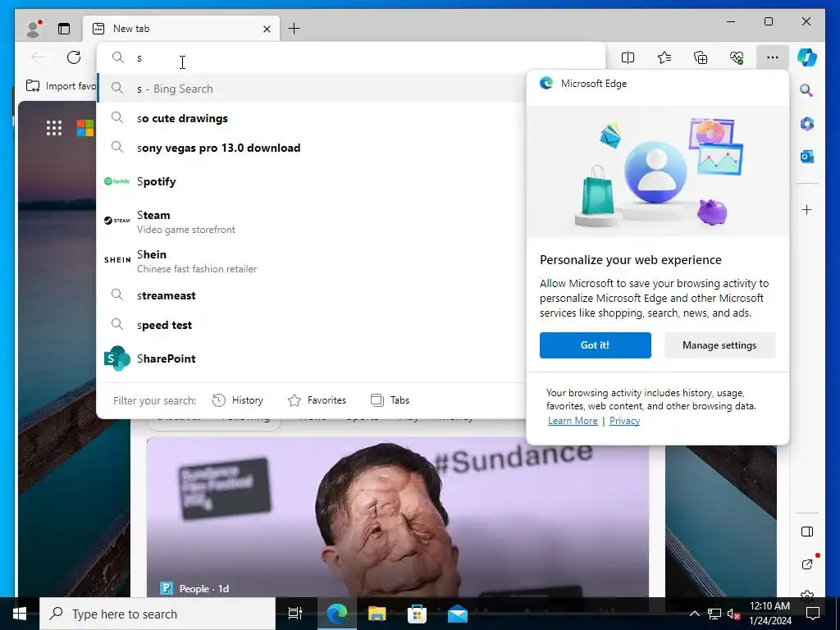Open the notification center icon
Image resolution: width=840 pixels, height=630 pixels.
coord(813,614)
